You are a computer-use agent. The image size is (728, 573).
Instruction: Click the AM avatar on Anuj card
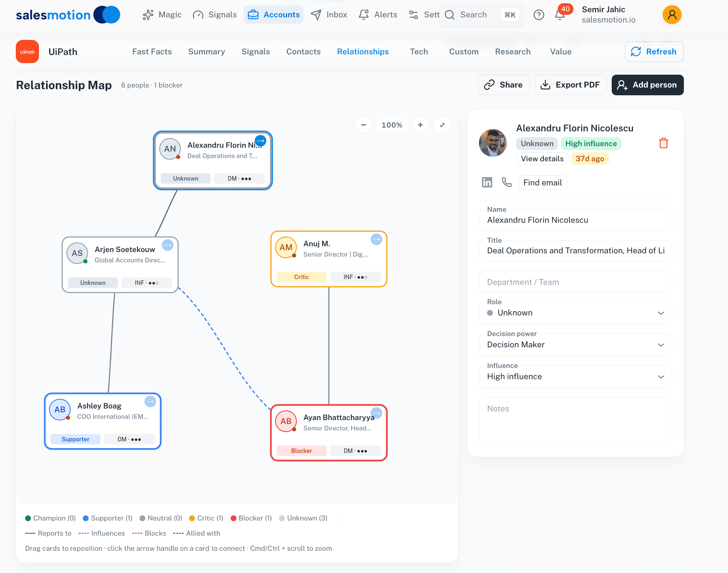(x=286, y=247)
